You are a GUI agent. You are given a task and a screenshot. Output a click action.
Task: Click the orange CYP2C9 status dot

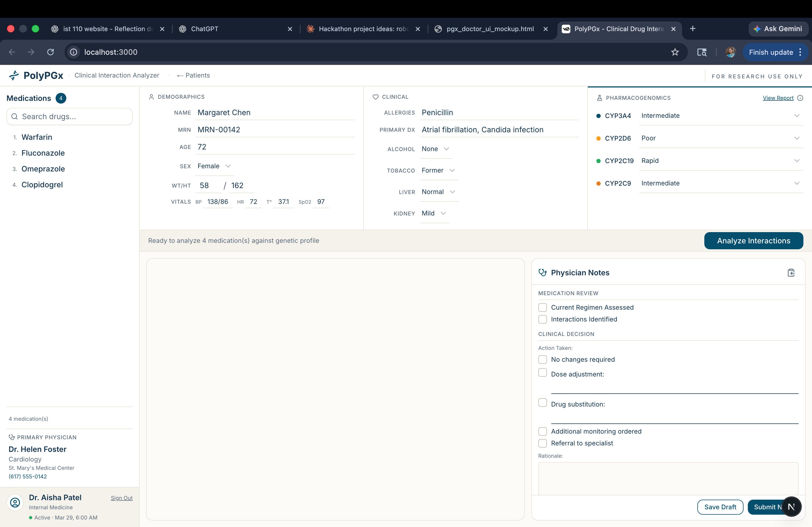598,183
